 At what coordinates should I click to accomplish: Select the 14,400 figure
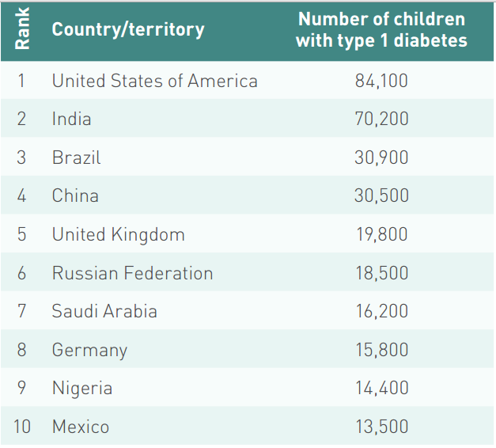(x=381, y=389)
